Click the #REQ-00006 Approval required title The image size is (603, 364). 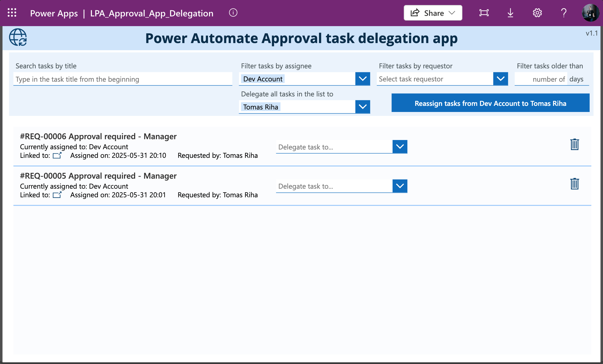tap(98, 136)
